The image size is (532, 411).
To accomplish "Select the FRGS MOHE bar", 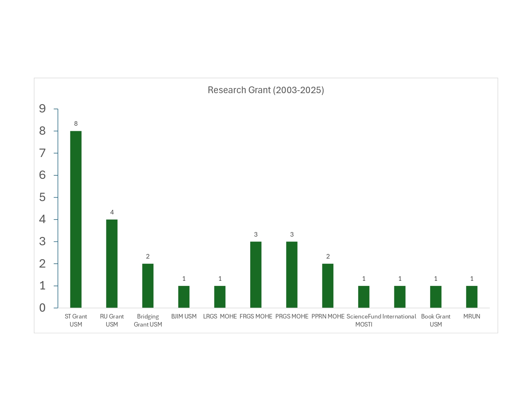I will click(256, 275).
